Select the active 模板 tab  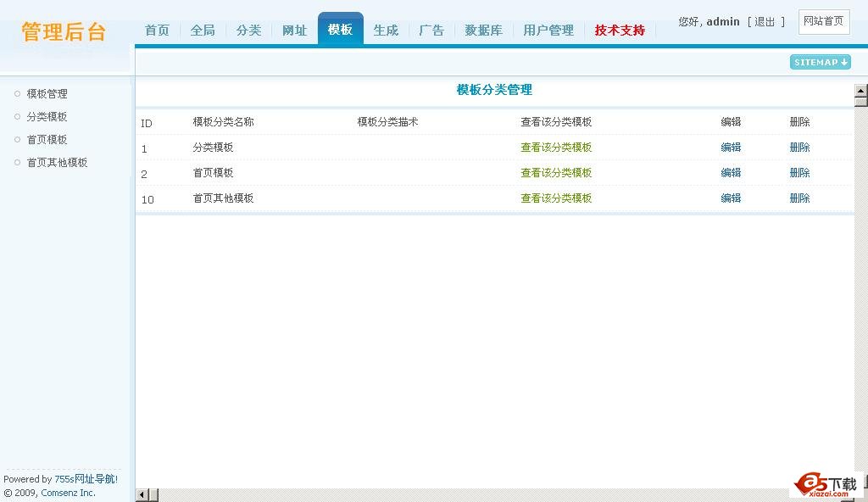point(341,30)
